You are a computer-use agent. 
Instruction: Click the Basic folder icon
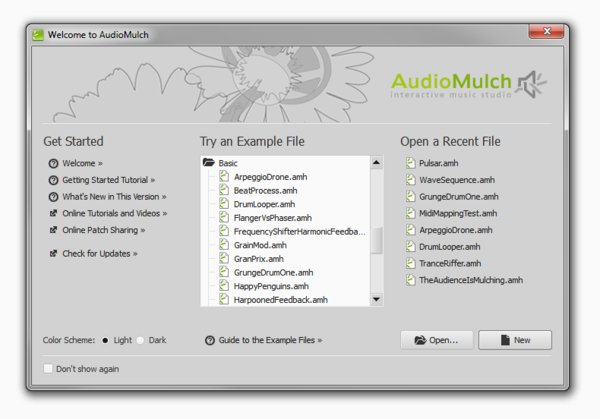(x=209, y=163)
